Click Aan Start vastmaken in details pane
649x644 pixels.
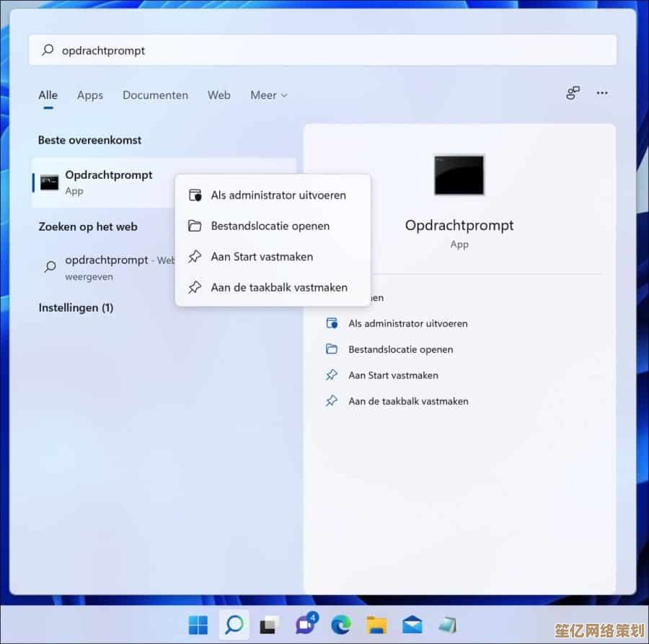pyautogui.click(x=393, y=376)
